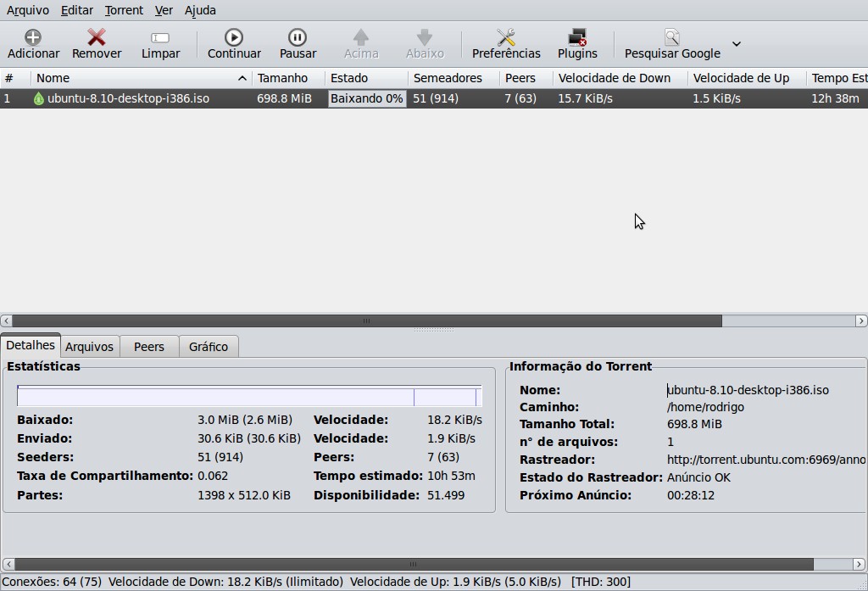Open Preferências tools icon
This screenshot has width=868, height=591.
[x=506, y=37]
